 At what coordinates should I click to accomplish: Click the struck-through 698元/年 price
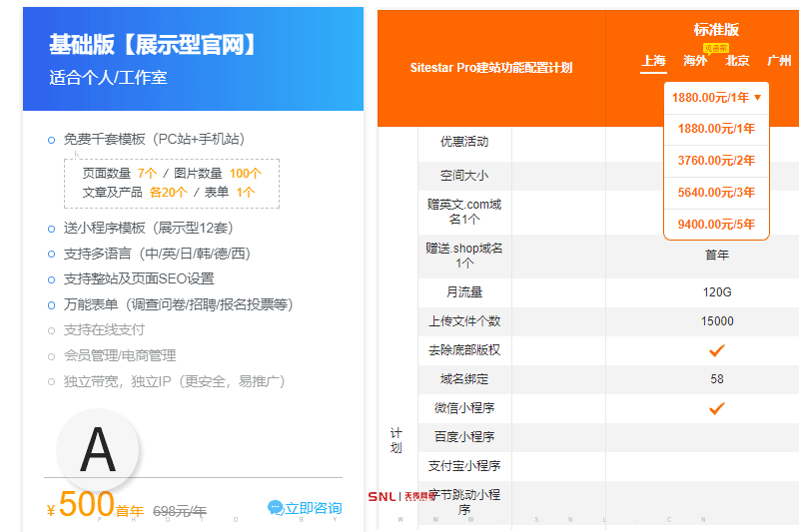180,511
